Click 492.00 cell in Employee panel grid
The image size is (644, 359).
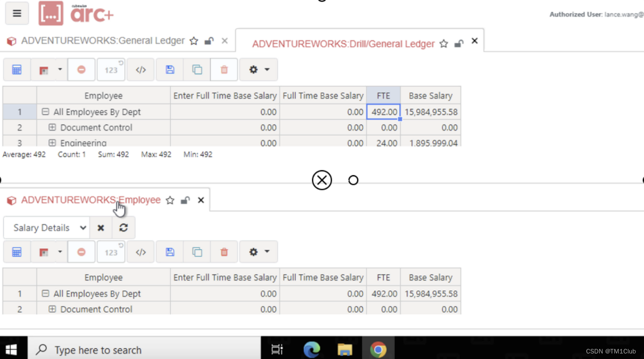pyautogui.click(x=383, y=294)
